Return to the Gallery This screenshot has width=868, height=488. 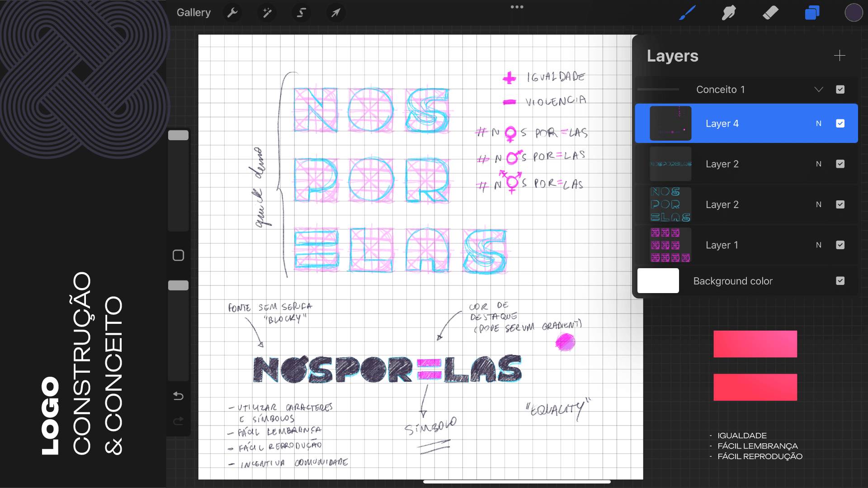pos(193,13)
